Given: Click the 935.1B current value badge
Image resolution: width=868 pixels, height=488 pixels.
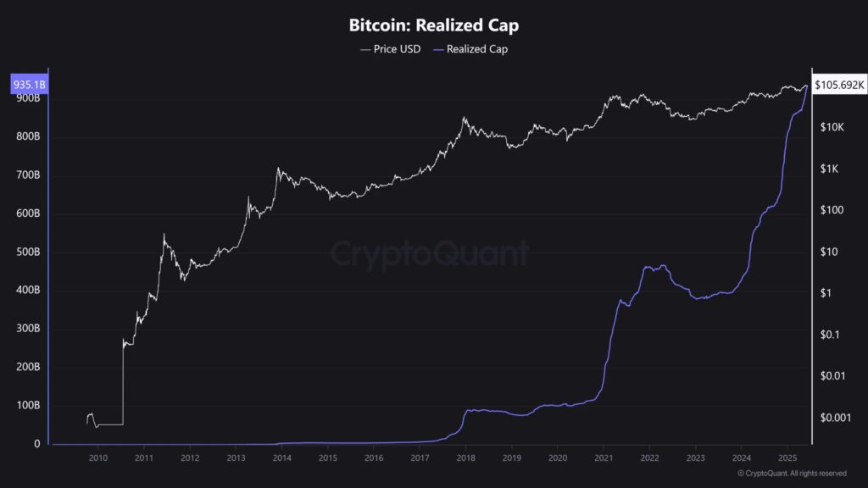Looking at the screenshot, I should [28, 85].
